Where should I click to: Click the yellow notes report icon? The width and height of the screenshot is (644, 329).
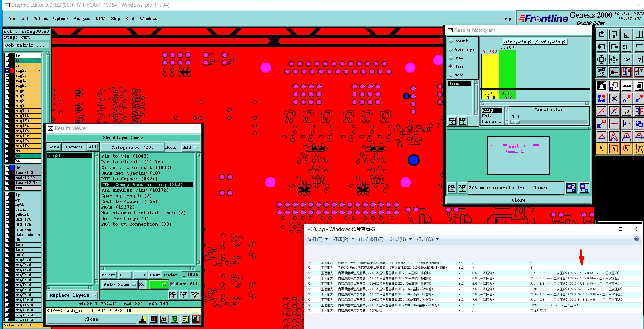[185, 319]
